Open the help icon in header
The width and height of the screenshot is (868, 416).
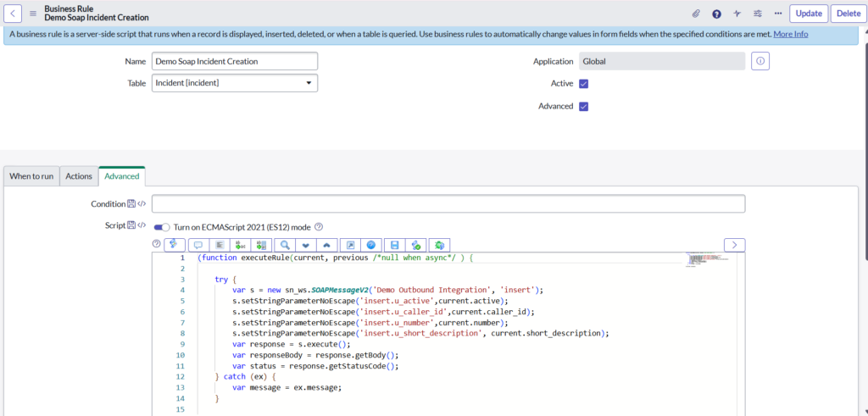click(716, 14)
